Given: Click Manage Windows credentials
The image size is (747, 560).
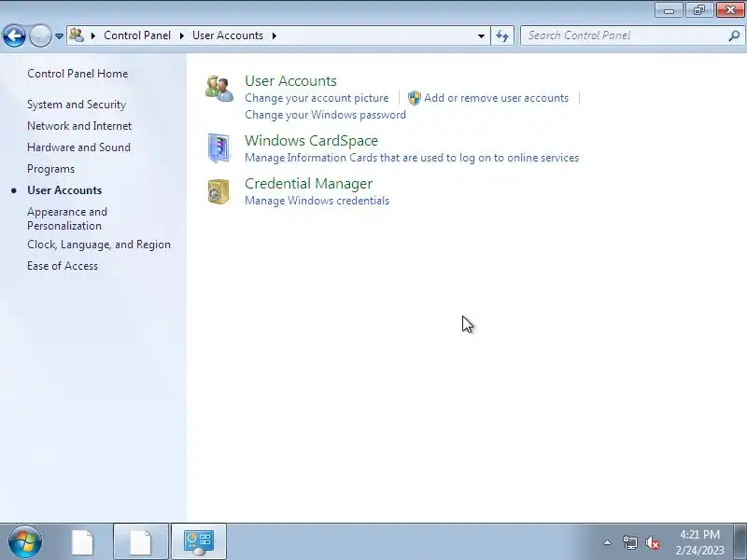Looking at the screenshot, I should coord(317,201).
